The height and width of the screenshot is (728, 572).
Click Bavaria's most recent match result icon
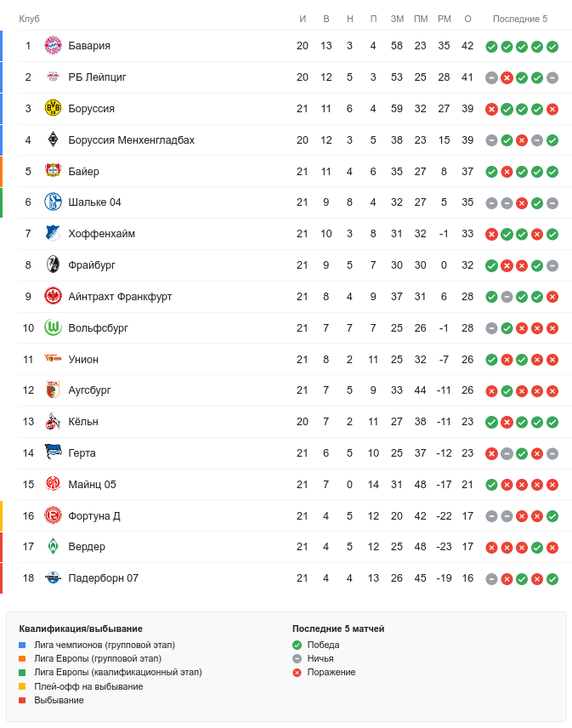point(552,47)
